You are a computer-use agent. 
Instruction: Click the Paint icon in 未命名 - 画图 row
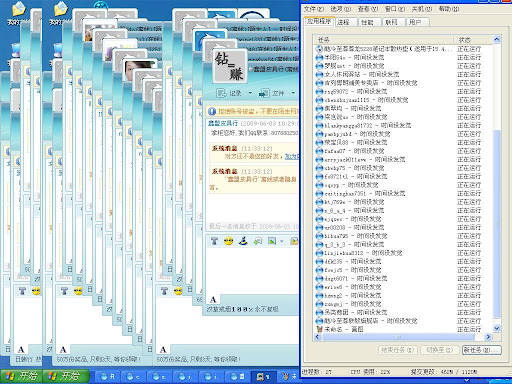point(319,329)
